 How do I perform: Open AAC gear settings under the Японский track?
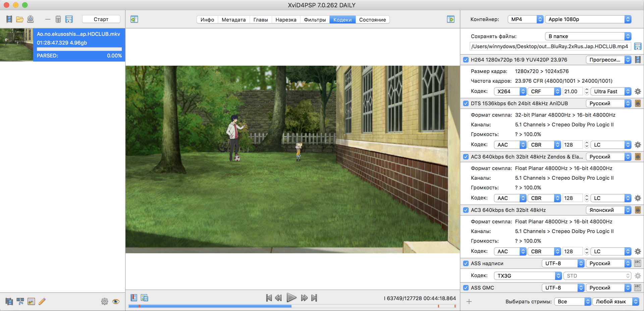pyautogui.click(x=638, y=251)
